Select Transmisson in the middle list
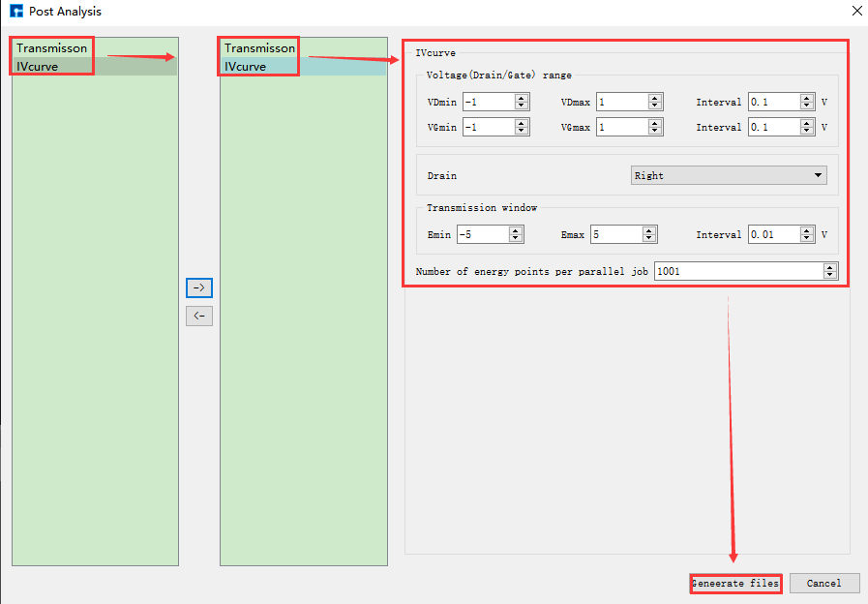The width and height of the screenshot is (868, 604). pyautogui.click(x=259, y=47)
